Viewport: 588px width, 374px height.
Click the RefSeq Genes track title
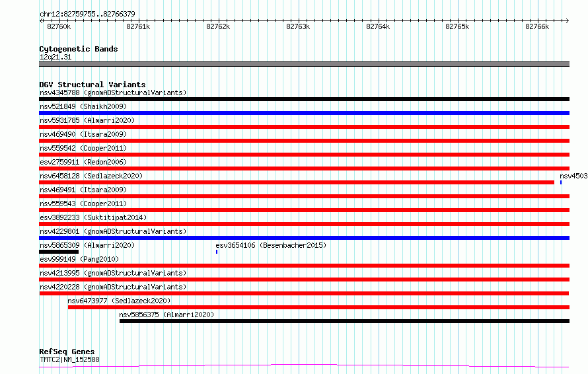tap(67, 352)
